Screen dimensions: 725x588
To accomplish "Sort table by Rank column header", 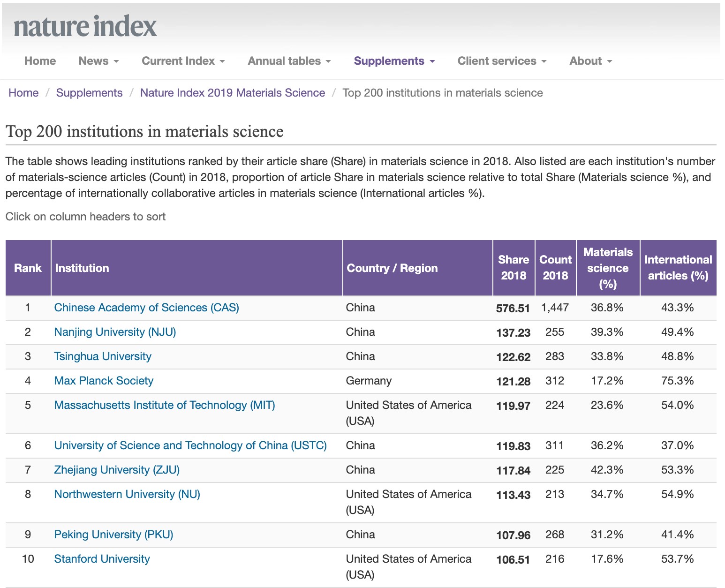I will pyautogui.click(x=28, y=268).
